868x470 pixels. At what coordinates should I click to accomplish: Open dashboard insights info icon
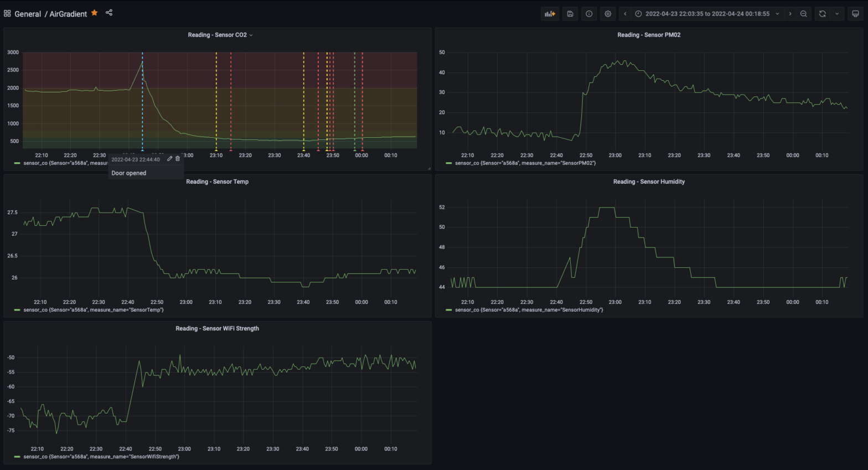tap(589, 14)
